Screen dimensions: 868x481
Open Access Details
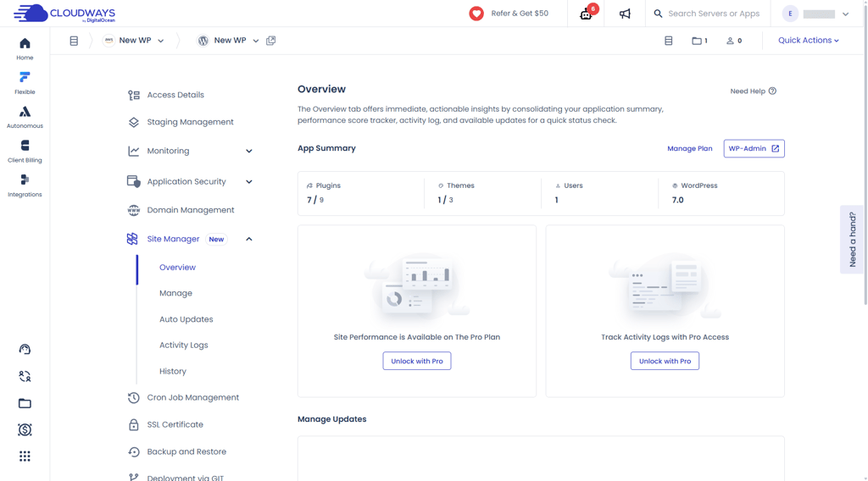pyautogui.click(x=175, y=95)
